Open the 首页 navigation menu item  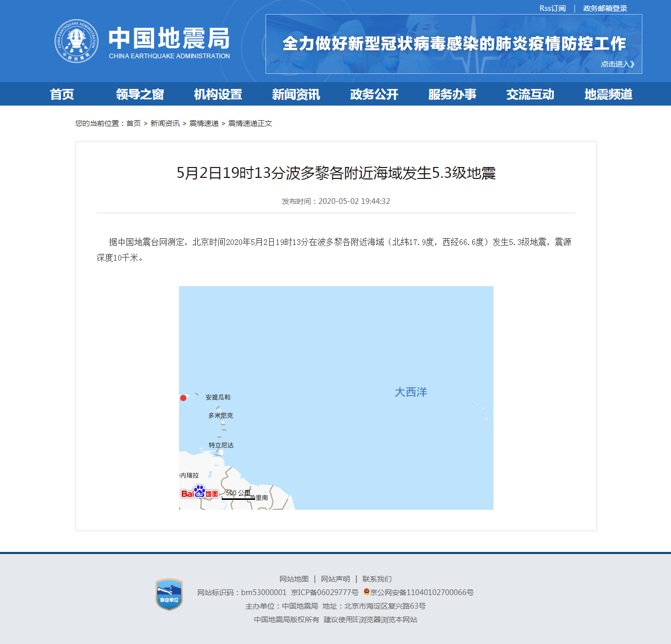pyautogui.click(x=62, y=94)
